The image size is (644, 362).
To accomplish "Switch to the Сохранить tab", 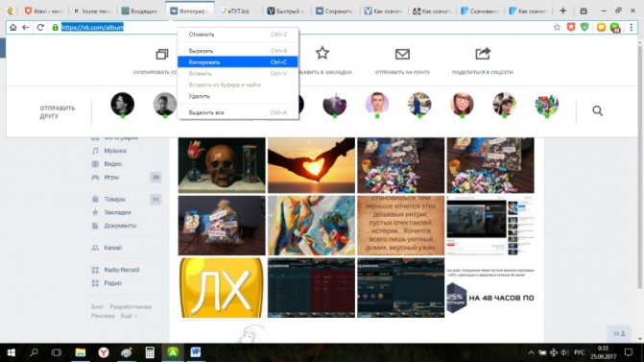I will 335,12.
